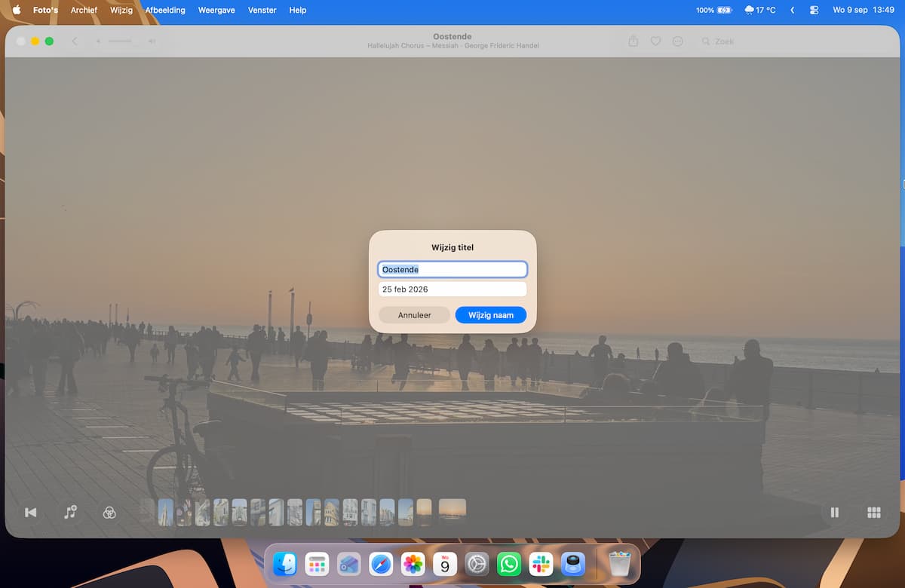Open the music picker with the note icon

tap(70, 513)
